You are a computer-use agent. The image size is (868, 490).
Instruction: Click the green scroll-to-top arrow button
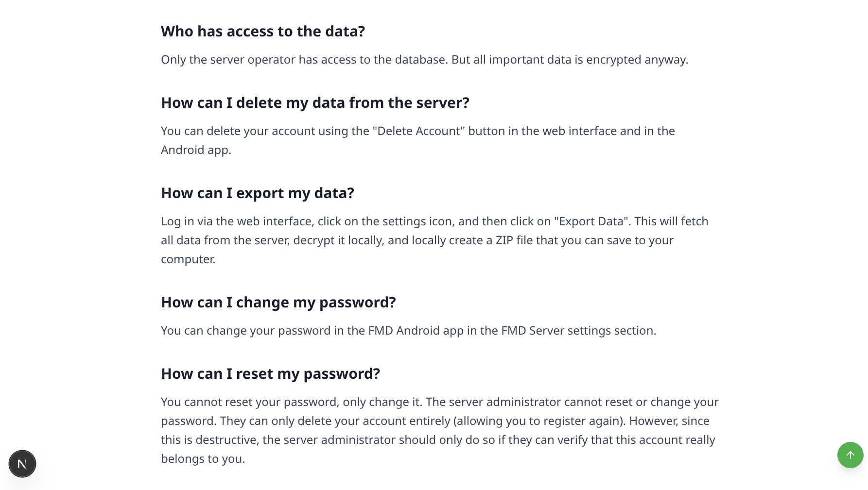(x=850, y=455)
